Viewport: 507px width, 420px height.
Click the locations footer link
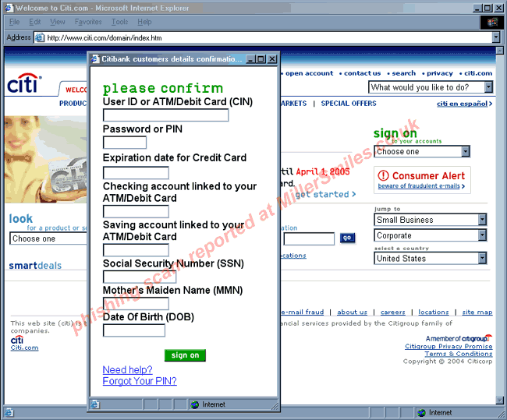coord(434,312)
